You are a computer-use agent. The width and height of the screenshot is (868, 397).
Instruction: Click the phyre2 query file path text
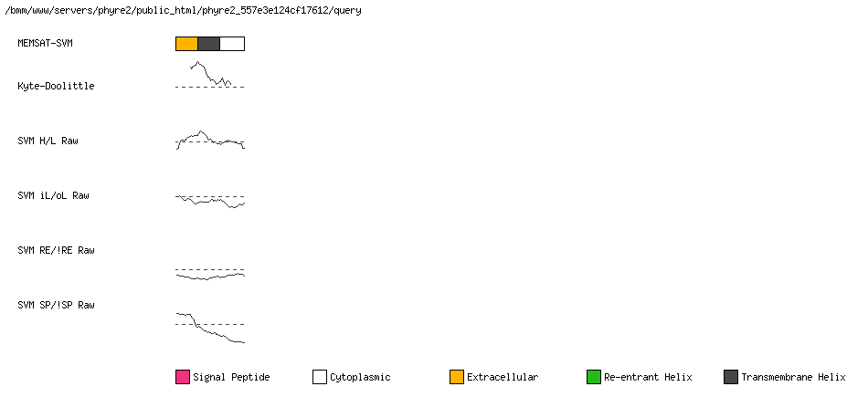pyautogui.click(x=184, y=11)
